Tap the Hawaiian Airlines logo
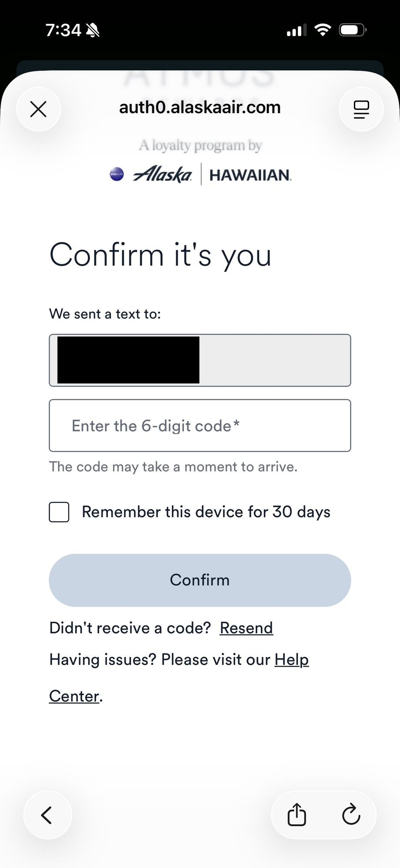400x868 pixels. click(250, 175)
